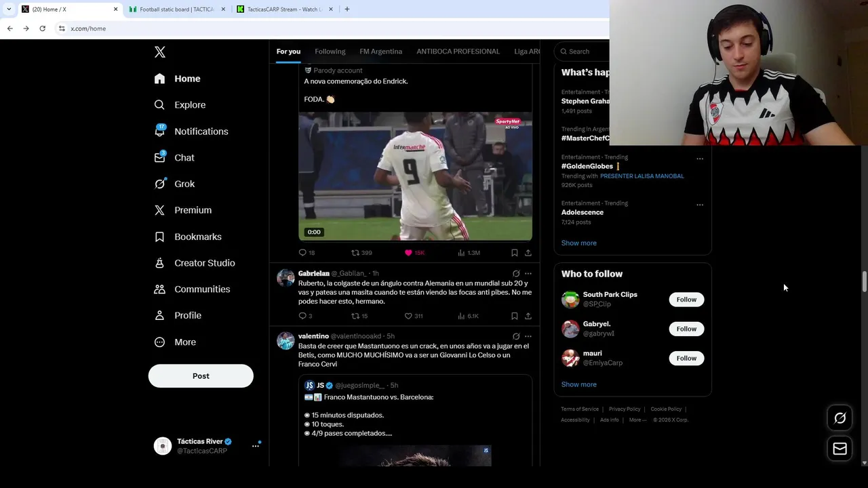The width and height of the screenshot is (868, 488).
Task: Open Communities in sidebar
Action: coord(193,289)
